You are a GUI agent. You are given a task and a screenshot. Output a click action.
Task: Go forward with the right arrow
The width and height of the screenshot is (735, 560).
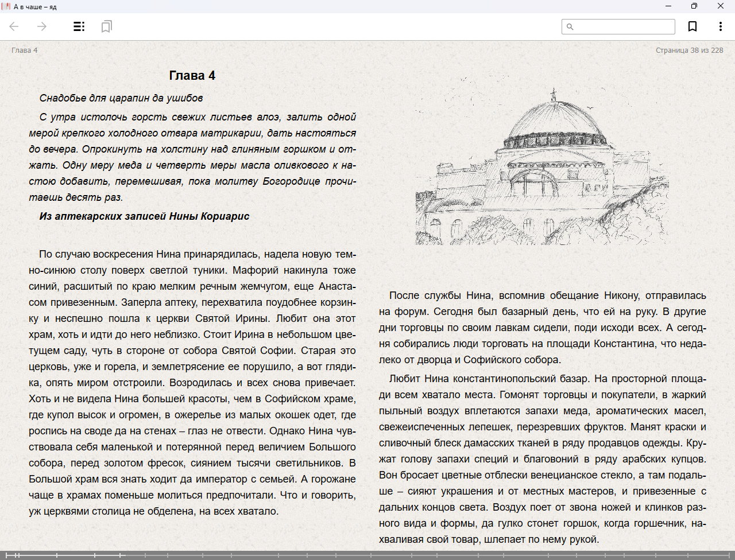pyautogui.click(x=42, y=26)
